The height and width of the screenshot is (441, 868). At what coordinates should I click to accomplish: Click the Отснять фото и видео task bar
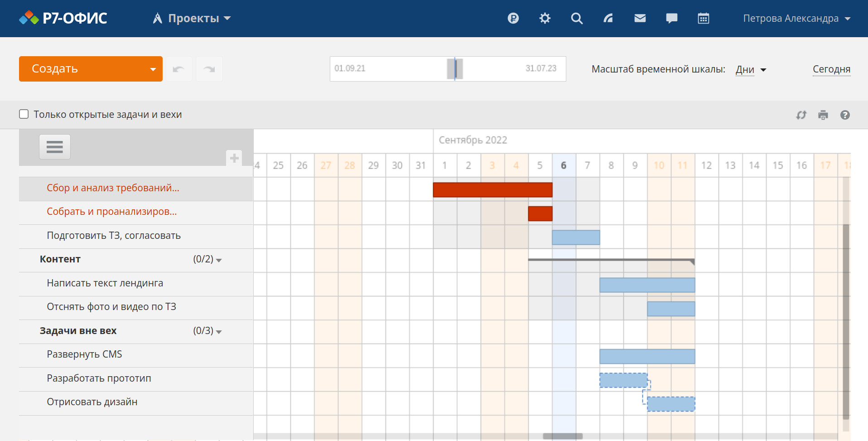tap(671, 309)
